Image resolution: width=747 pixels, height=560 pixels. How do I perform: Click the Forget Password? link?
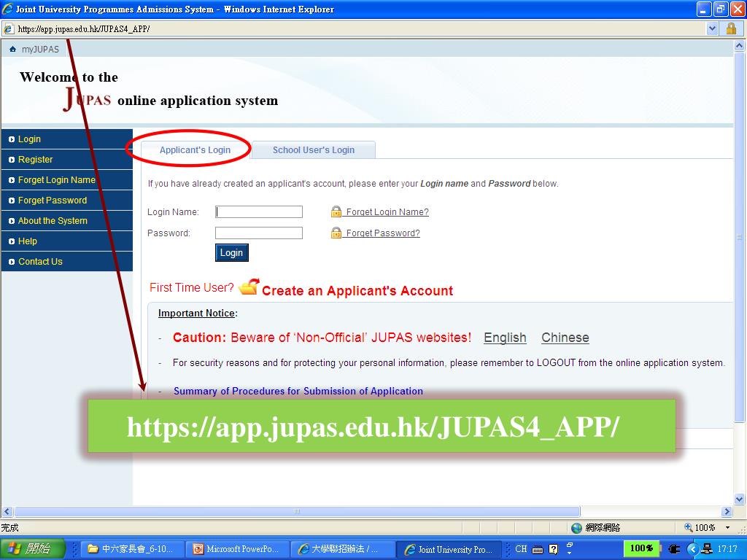[383, 233]
